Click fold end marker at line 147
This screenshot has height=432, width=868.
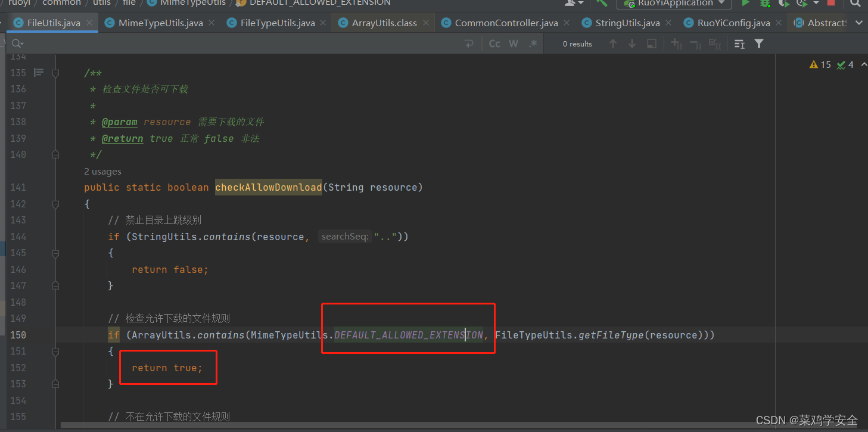(x=55, y=285)
